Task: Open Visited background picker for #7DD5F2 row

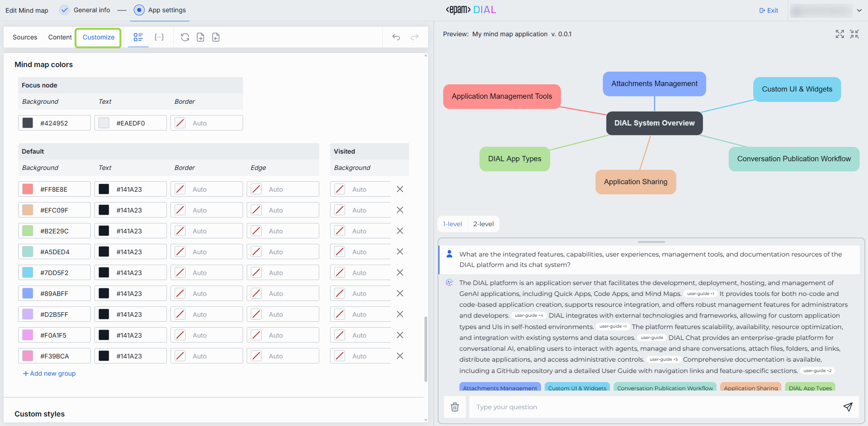Action: (340, 272)
